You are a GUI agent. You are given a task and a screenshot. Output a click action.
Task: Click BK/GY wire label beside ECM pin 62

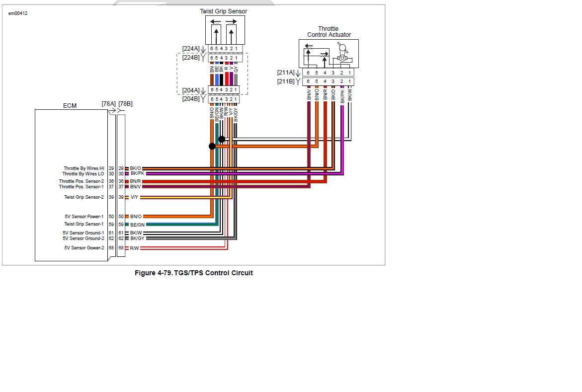point(137,238)
